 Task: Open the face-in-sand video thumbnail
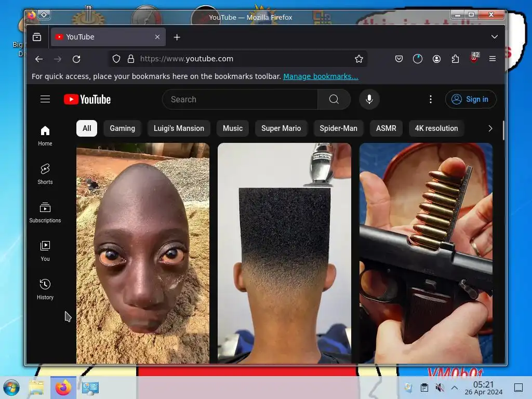point(143,253)
